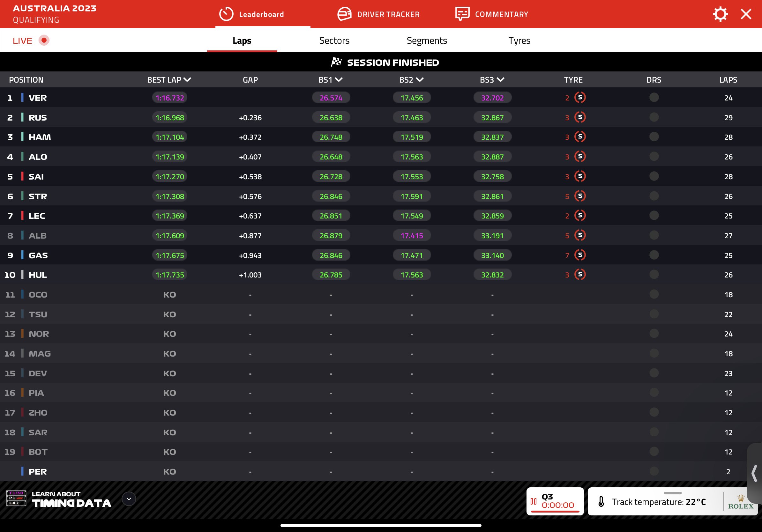Click the Q3 session bars icon
Viewport: 762px width, 532px height.
[x=534, y=501]
